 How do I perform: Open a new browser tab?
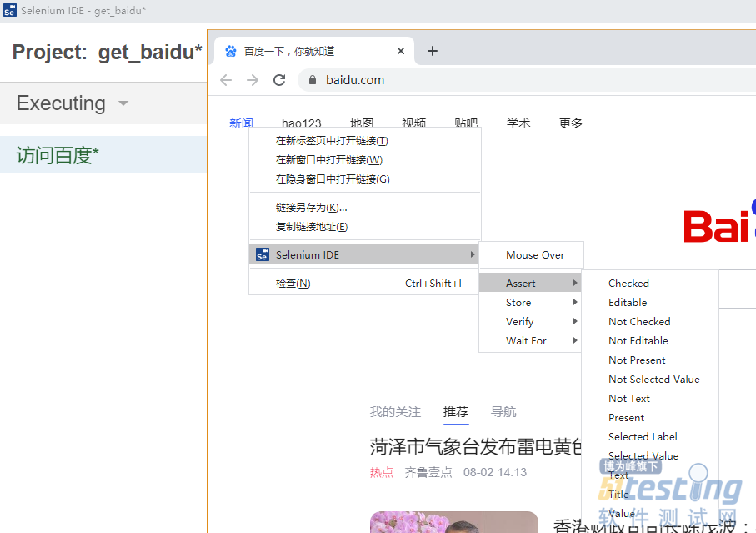click(433, 51)
